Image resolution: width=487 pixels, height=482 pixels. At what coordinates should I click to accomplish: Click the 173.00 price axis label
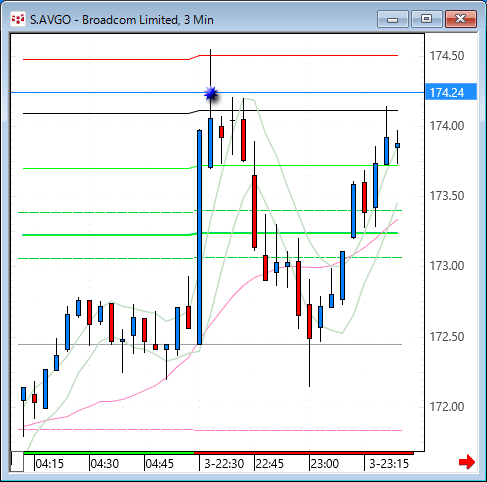tap(447, 266)
